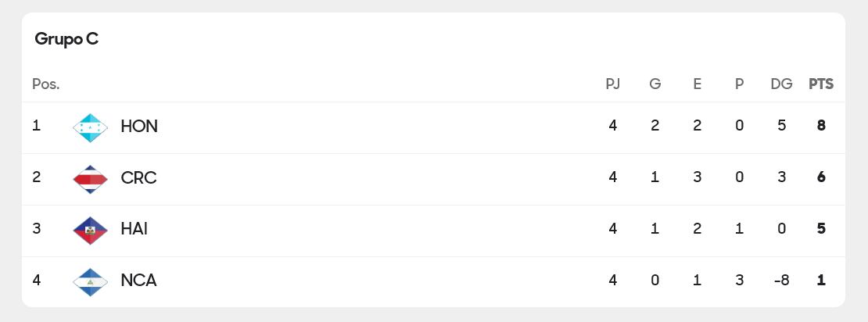This screenshot has width=868, height=322.
Task: Select the HAI team name
Action: click(135, 229)
